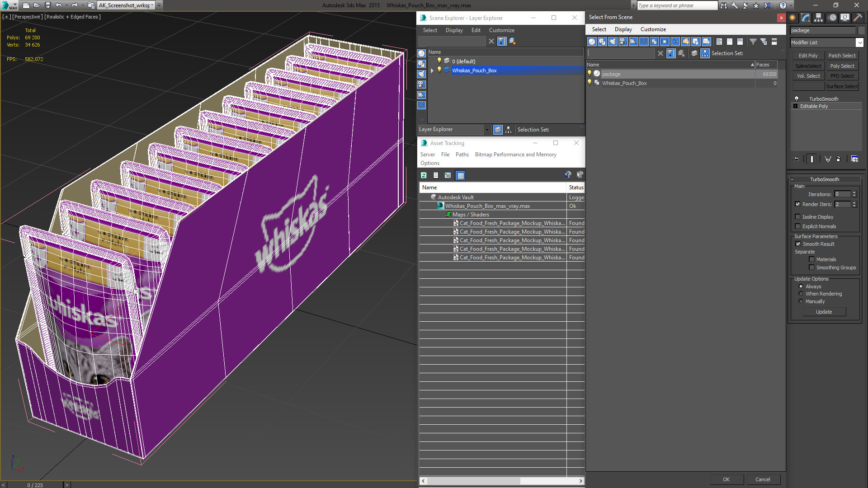Select Always update option
The height and width of the screenshot is (488, 868).
point(801,286)
